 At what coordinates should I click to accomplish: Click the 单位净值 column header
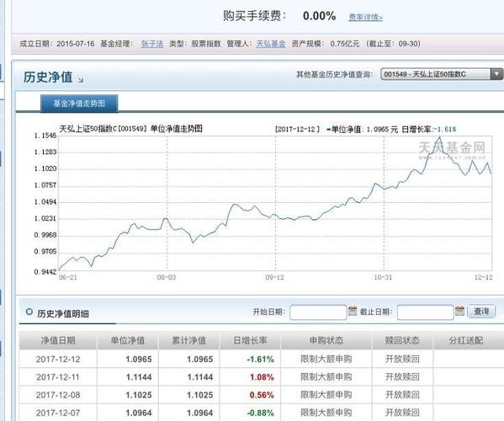128,340
